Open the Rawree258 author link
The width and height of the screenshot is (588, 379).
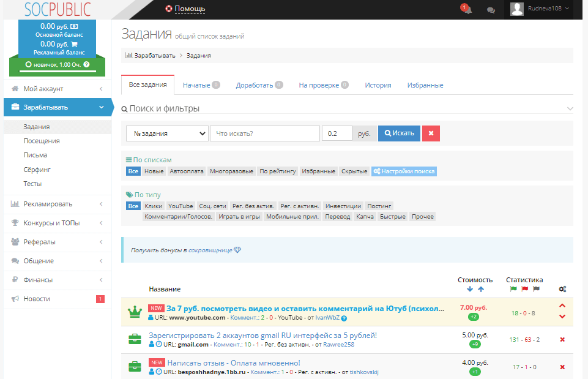[x=338, y=345]
